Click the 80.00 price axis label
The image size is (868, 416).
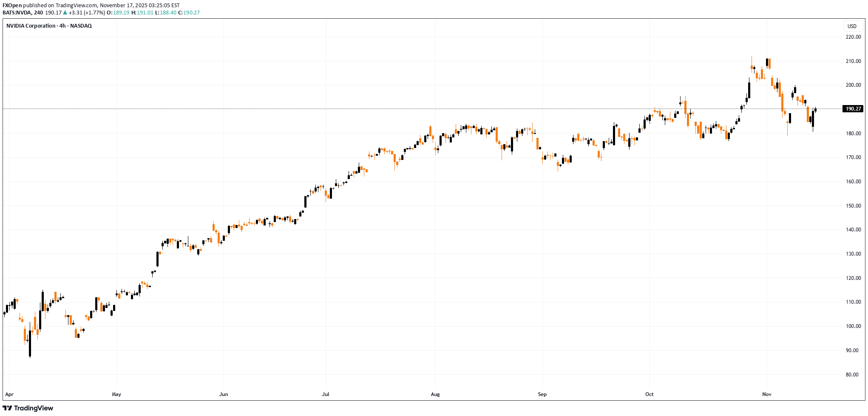coord(853,375)
